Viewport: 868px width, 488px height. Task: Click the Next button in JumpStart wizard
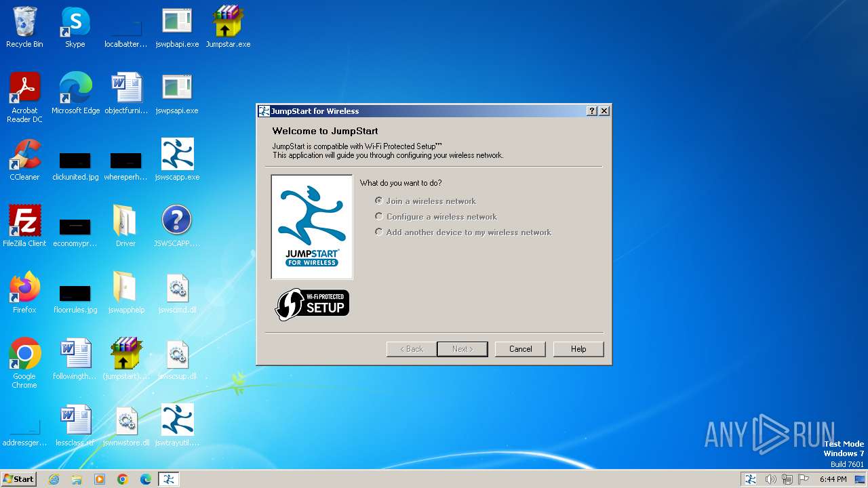coord(462,349)
